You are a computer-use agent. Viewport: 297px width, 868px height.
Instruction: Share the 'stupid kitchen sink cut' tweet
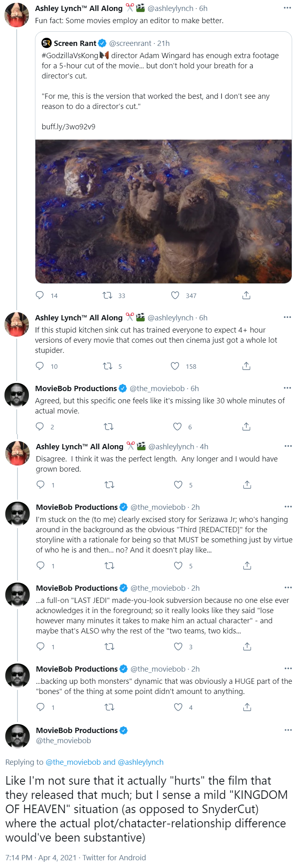coord(246,366)
